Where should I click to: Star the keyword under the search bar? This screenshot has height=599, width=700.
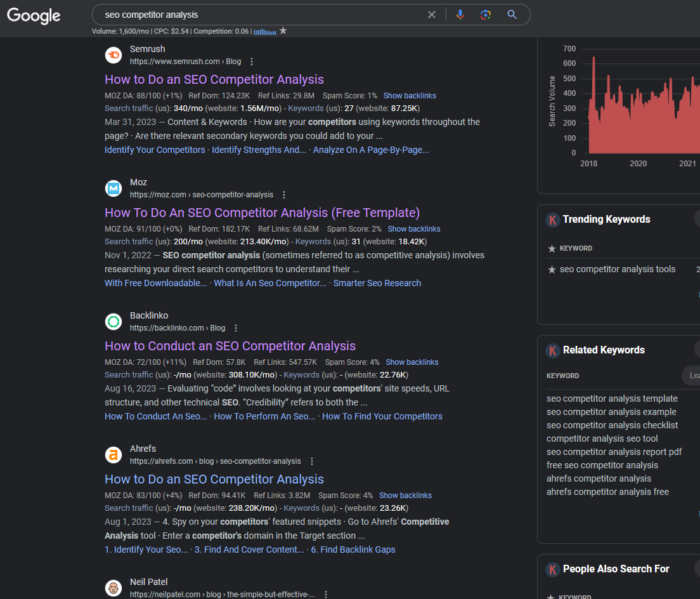[283, 31]
